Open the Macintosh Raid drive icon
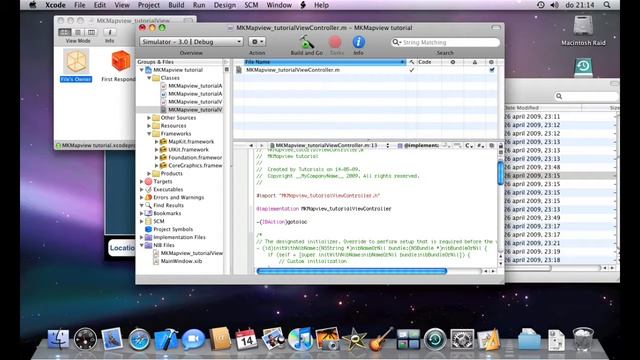Image resolution: width=640 pixels, height=360 pixels. [x=583, y=26]
